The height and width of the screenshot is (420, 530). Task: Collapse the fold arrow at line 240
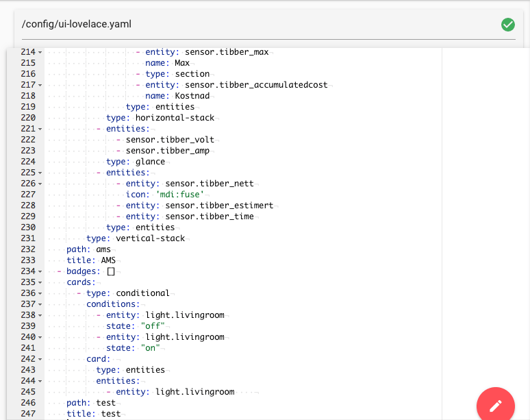pyautogui.click(x=40, y=338)
